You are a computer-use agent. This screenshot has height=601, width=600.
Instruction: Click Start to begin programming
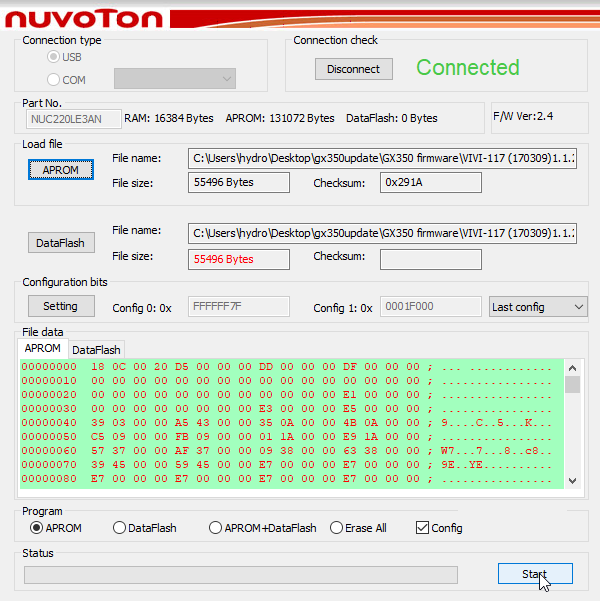tap(535, 574)
